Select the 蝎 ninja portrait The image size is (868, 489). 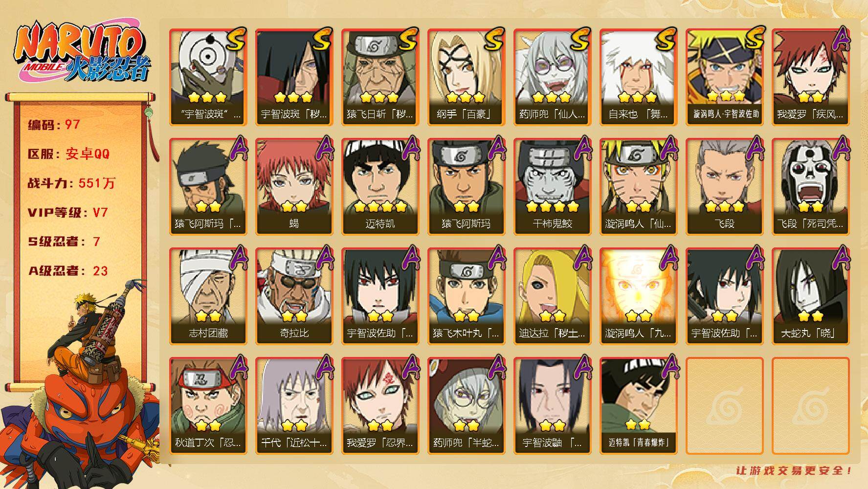click(x=294, y=186)
